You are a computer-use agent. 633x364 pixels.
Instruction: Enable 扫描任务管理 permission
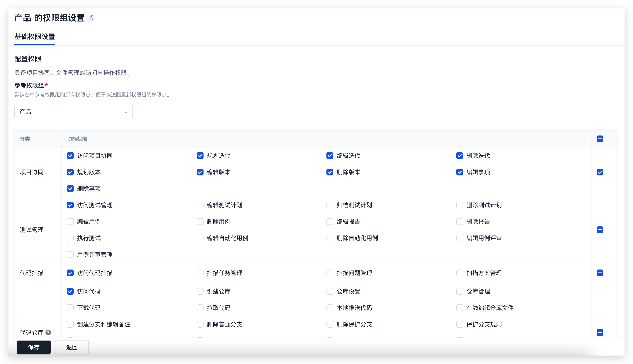tap(200, 273)
